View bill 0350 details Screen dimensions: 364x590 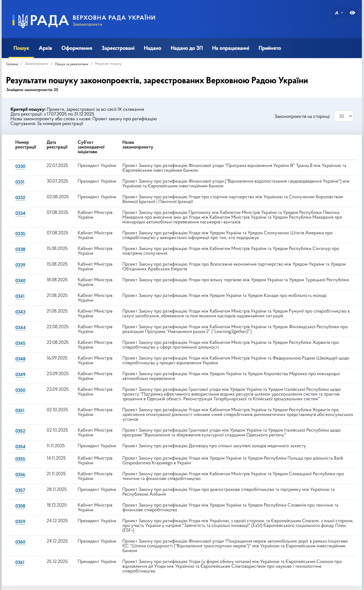tap(20, 390)
